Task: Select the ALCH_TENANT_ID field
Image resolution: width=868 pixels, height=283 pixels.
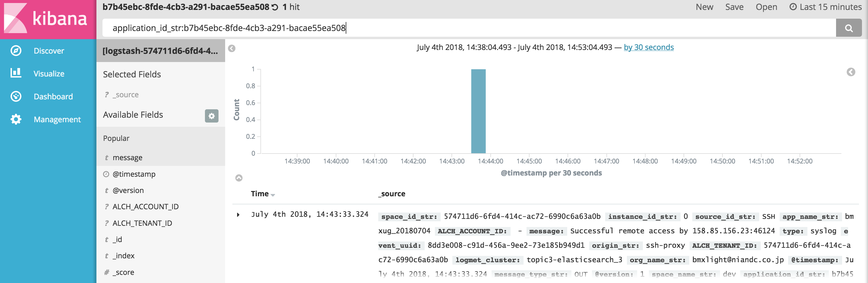Action: [142, 223]
